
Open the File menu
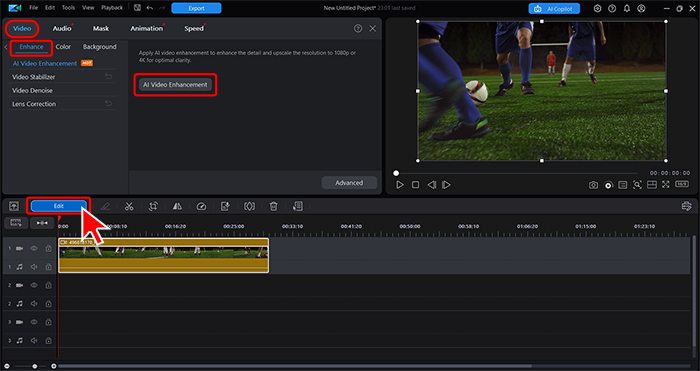pos(33,8)
